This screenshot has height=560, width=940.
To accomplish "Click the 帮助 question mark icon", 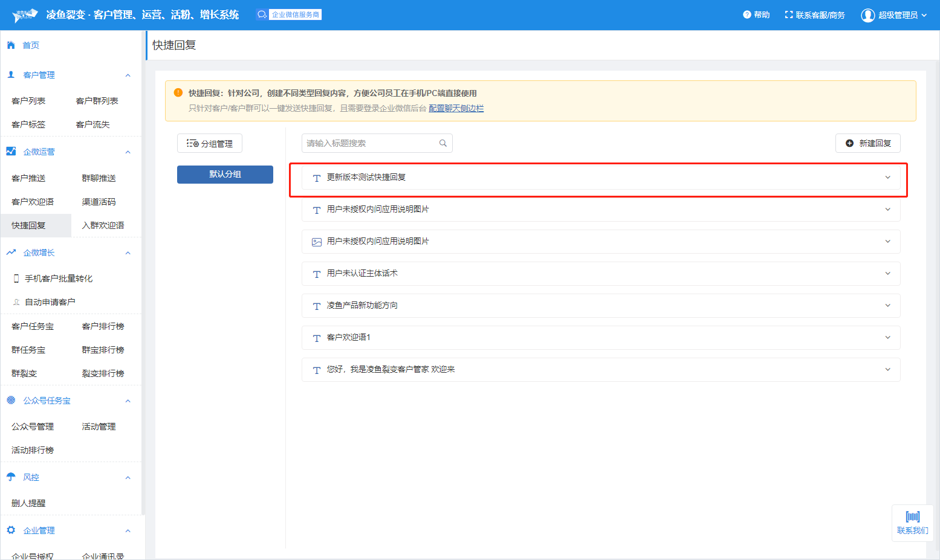I will point(747,15).
